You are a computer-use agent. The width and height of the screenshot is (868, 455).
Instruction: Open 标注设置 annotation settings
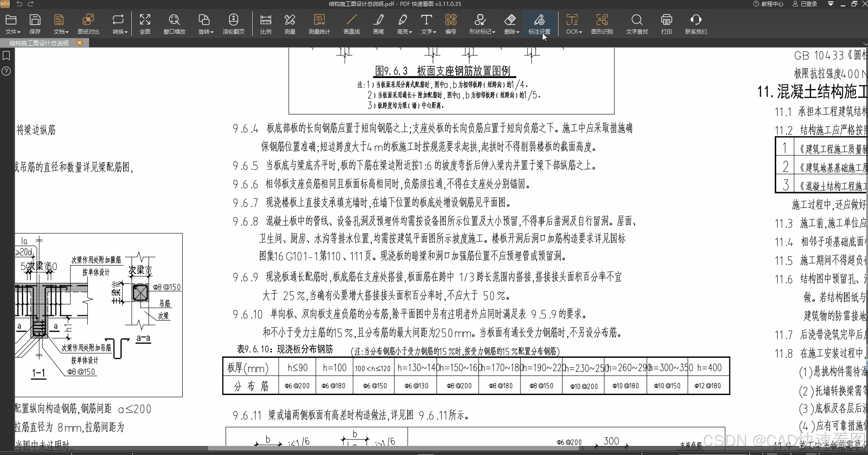pos(539,24)
